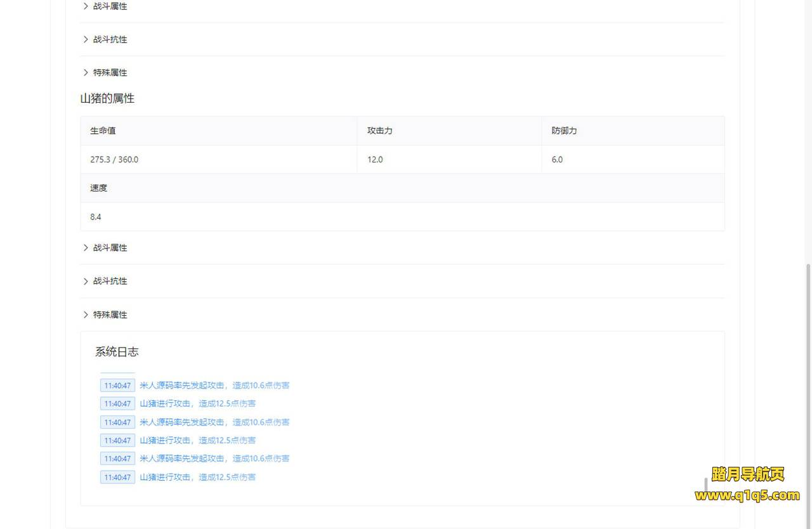Click the first 米人源码率先发起攻击 log message
The image size is (812, 529).
point(214,386)
